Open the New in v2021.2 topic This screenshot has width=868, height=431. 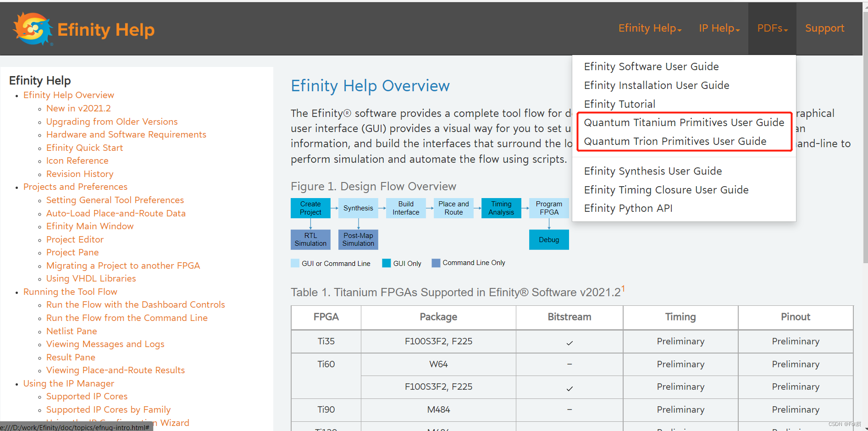point(78,108)
